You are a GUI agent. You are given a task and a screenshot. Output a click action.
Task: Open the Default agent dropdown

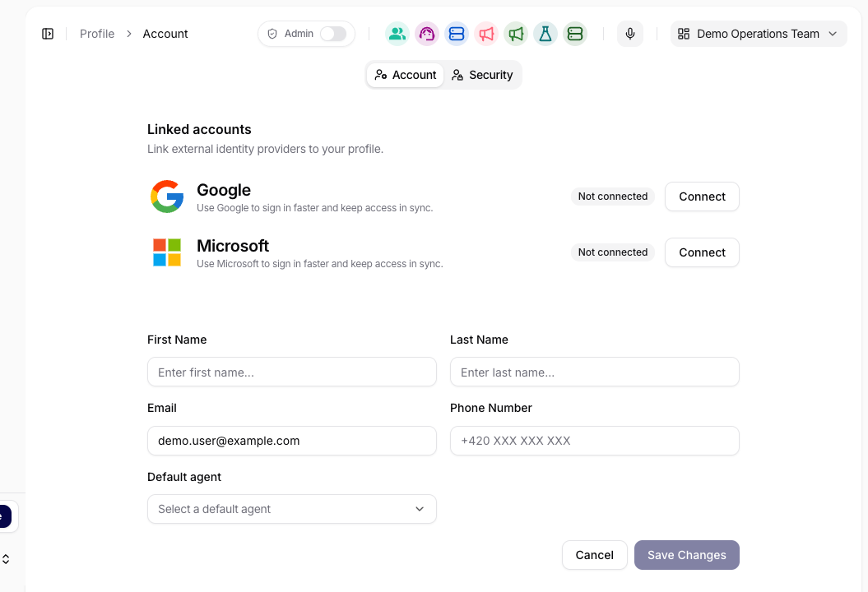point(292,509)
